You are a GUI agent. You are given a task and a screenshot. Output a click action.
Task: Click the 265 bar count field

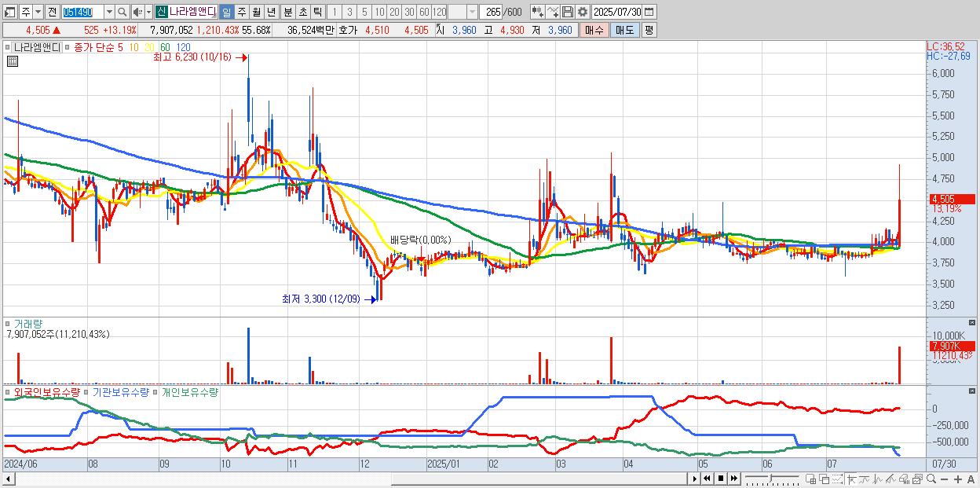click(x=491, y=13)
